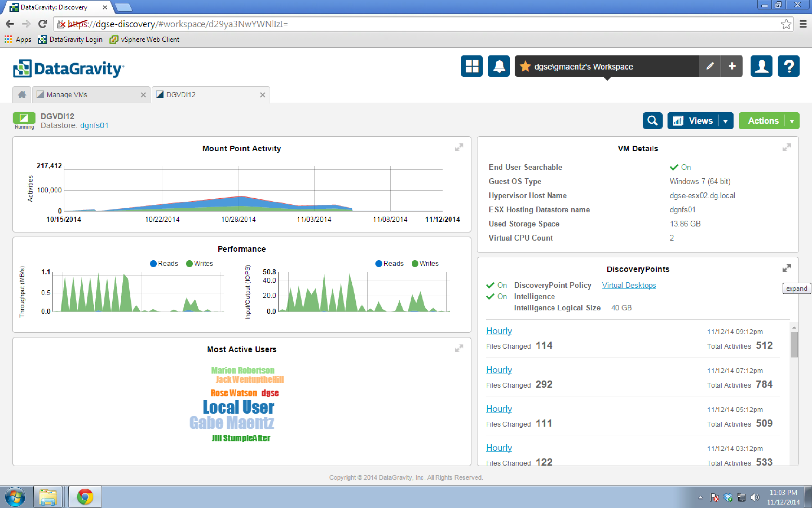Select dgse in users cloud
The width and height of the screenshot is (812, 508).
pos(270,393)
